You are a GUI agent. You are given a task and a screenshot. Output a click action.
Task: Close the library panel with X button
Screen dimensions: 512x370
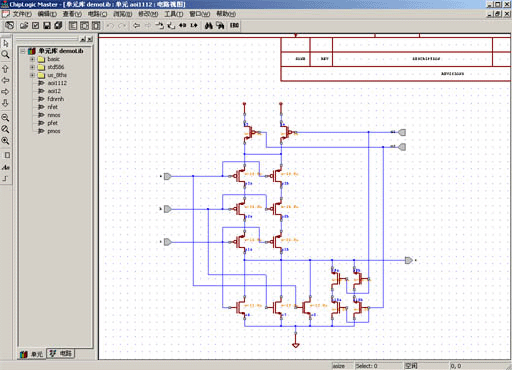[90, 39]
